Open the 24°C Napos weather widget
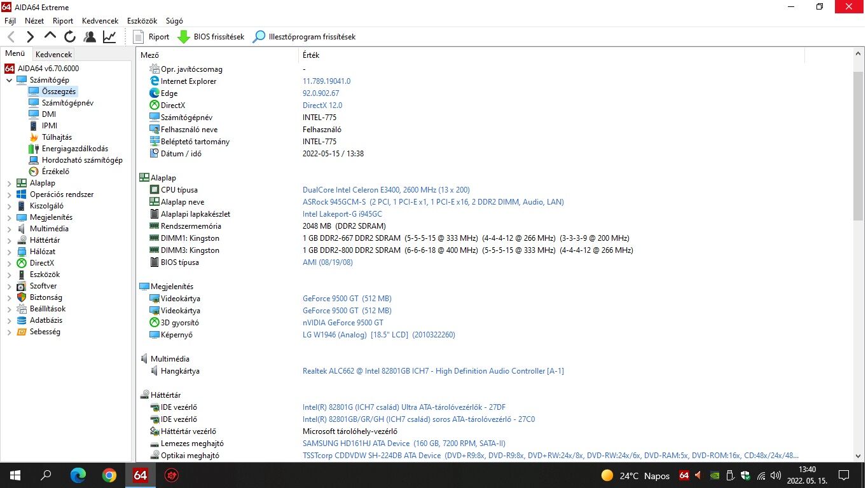The image size is (868, 488). (635, 475)
